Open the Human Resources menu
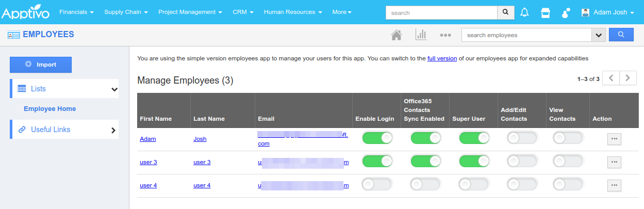Viewport: 644px width, 209px height. pos(293,12)
